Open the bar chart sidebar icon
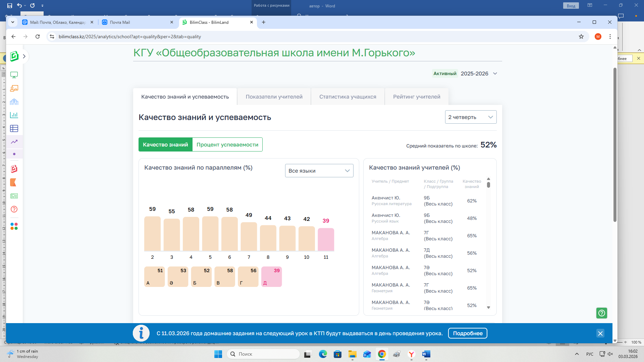Image resolution: width=644 pixels, height=362 pixels. click(x=14, y=115)
